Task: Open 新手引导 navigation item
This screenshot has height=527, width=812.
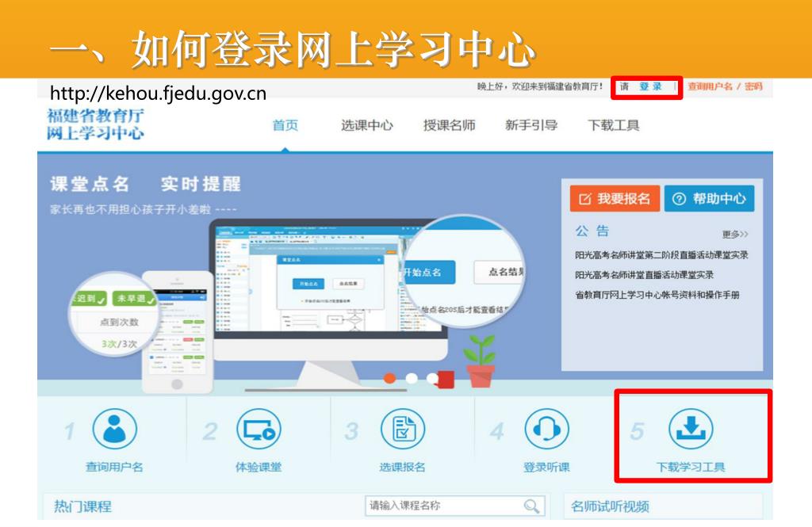Action: [531, 125]
